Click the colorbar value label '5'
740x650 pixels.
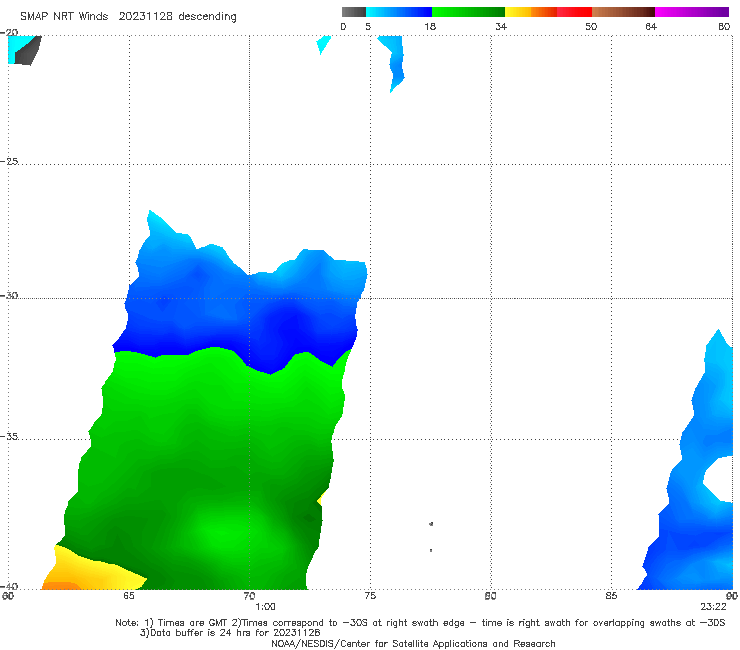368,26
